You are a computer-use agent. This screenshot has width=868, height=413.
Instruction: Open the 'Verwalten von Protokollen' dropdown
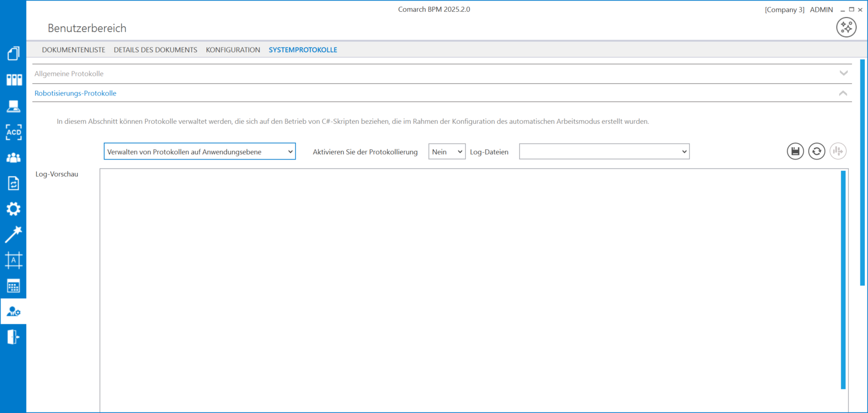200,152
